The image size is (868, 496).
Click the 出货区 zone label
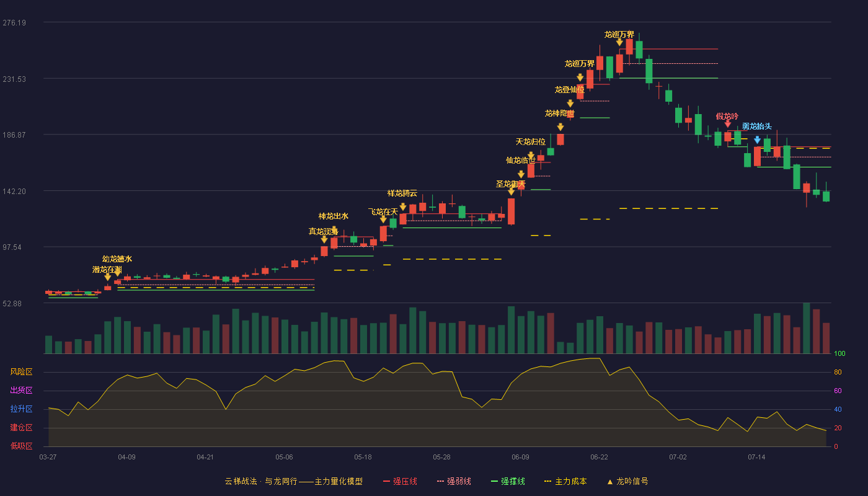tap(21, 391)
